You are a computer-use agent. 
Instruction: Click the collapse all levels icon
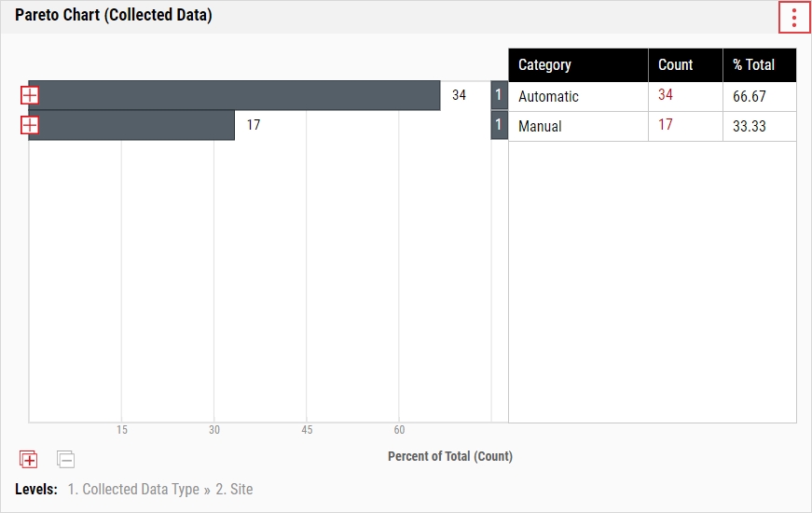pos(65,459)
